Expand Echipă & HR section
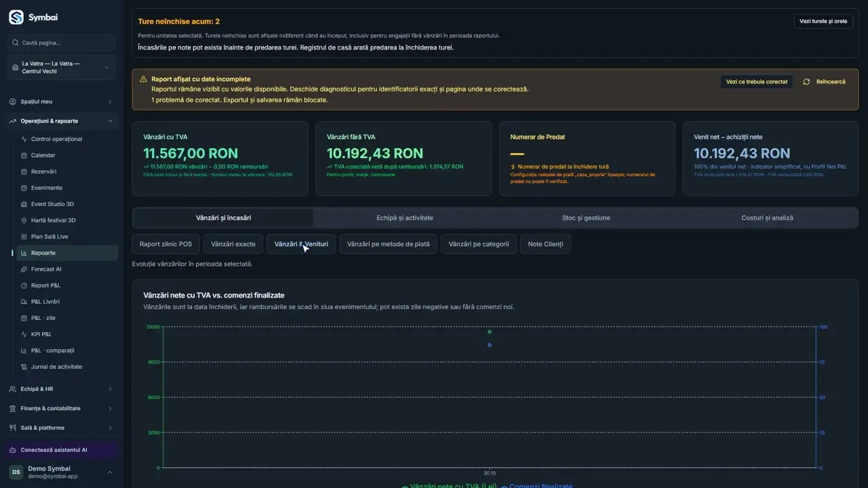The image size is (868, 488). click(x=61, y=389)
